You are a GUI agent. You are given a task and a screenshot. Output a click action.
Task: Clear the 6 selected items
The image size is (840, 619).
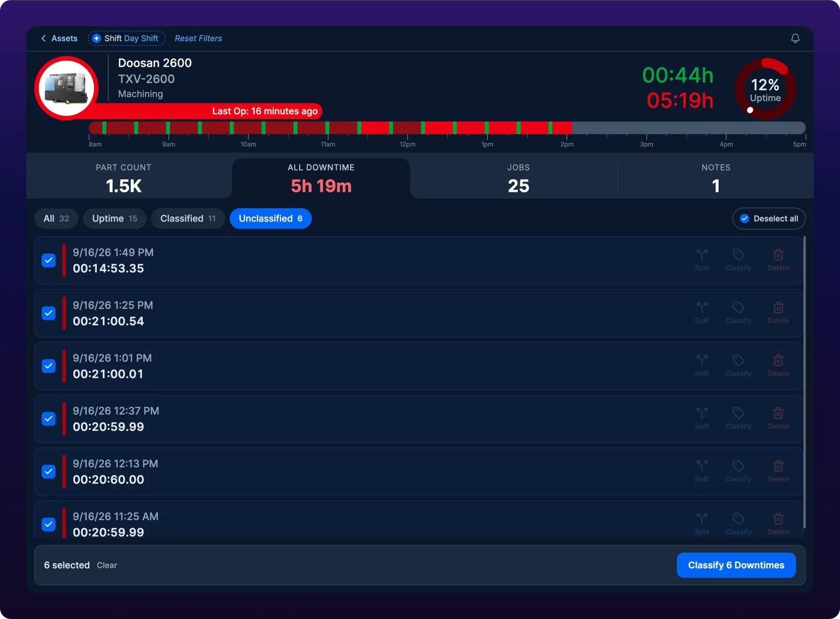pyautogui.click(x=107, y=565)
